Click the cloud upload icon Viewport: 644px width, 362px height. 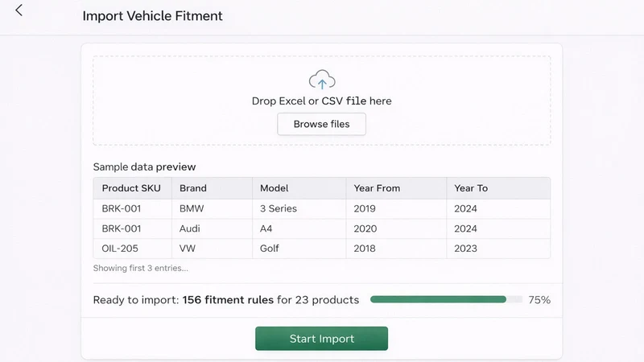point(322,80)
